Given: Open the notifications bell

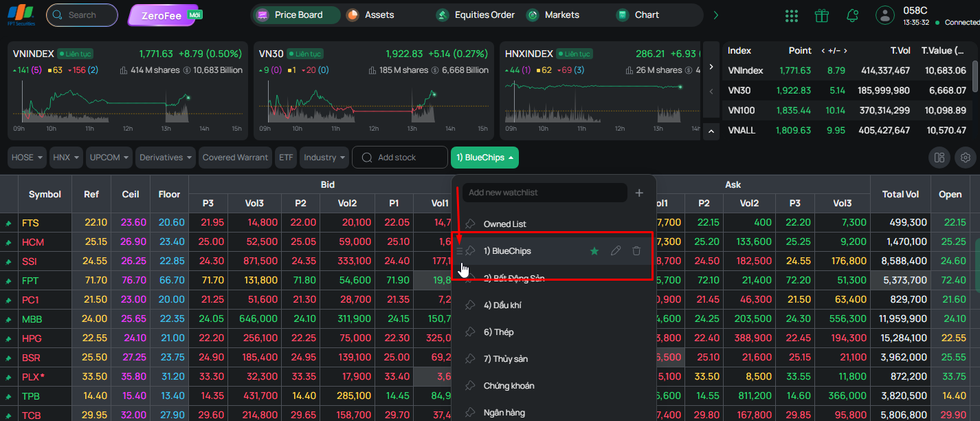Looking at the screenshot, I should point(853,15).
